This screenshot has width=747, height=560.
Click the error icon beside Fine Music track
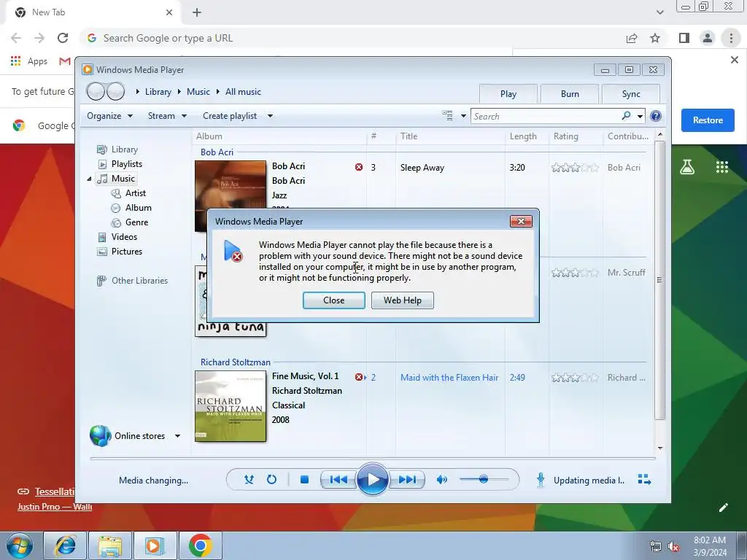[359, 377]
